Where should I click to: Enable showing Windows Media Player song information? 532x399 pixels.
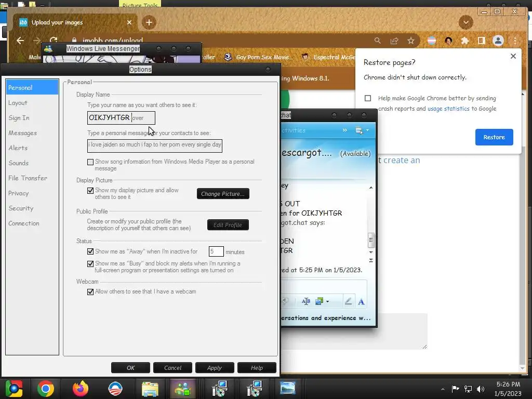90,162
